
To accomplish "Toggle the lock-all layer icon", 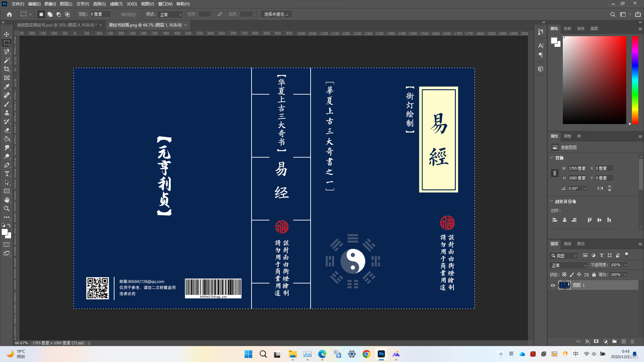I will 594,275.
